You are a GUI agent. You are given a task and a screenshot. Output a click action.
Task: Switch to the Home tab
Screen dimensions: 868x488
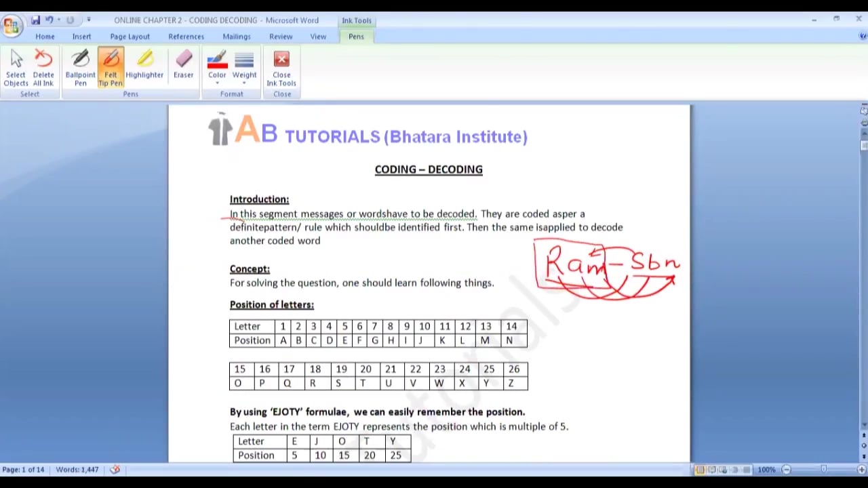45,37
